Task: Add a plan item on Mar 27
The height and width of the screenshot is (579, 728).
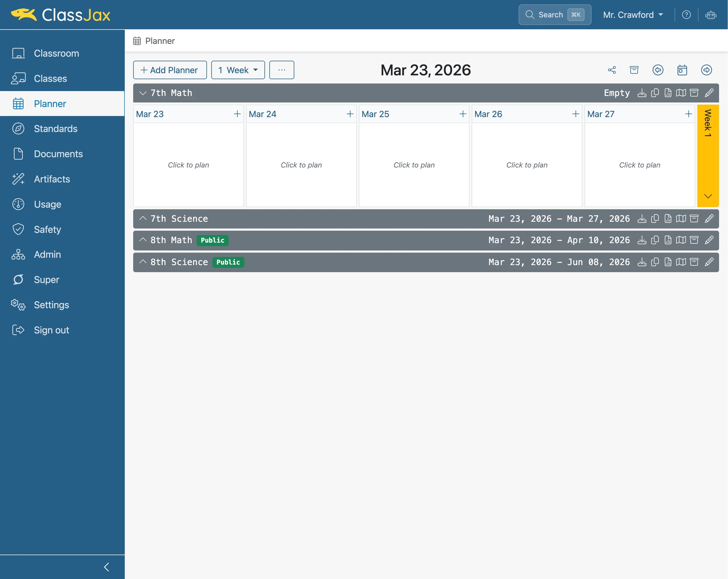Action: tap(688, 114)
